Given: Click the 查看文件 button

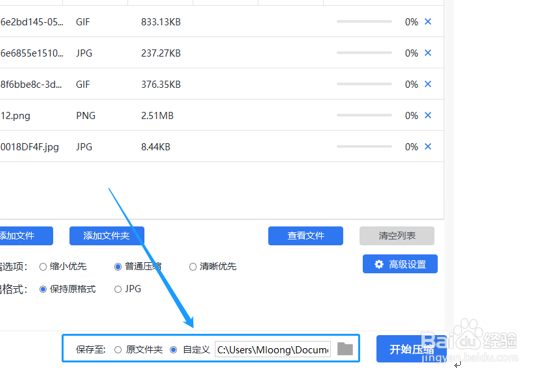Looking at the screenshot, I should (x=305, y=236).
